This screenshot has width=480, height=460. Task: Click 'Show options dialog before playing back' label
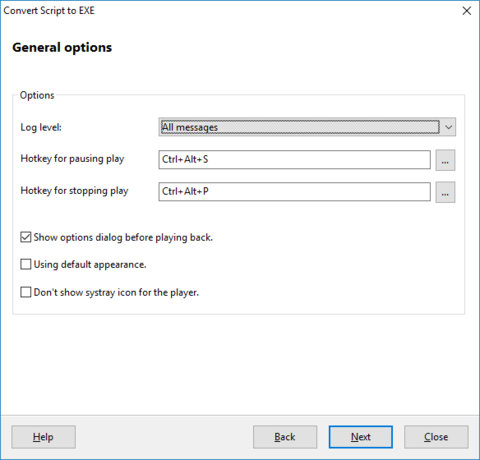pos(123,238)
